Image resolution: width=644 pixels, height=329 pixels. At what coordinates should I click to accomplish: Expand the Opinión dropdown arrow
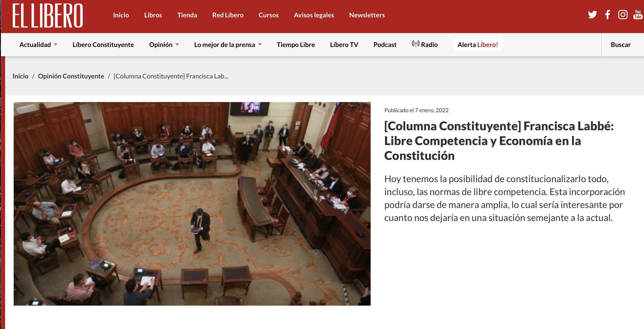[177, 44]
